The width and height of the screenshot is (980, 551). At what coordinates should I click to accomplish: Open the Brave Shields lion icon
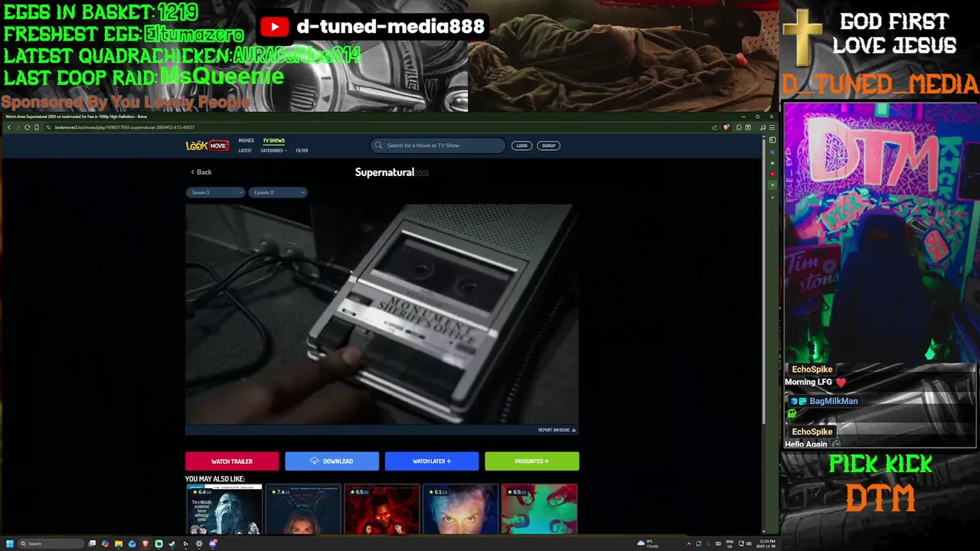[727, 127]
